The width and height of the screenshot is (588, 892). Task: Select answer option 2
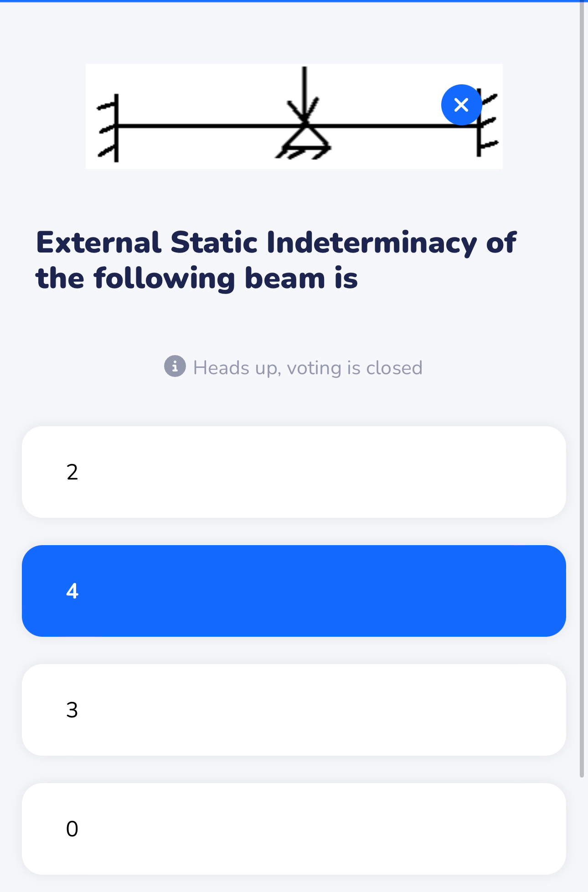pos(294,472)
